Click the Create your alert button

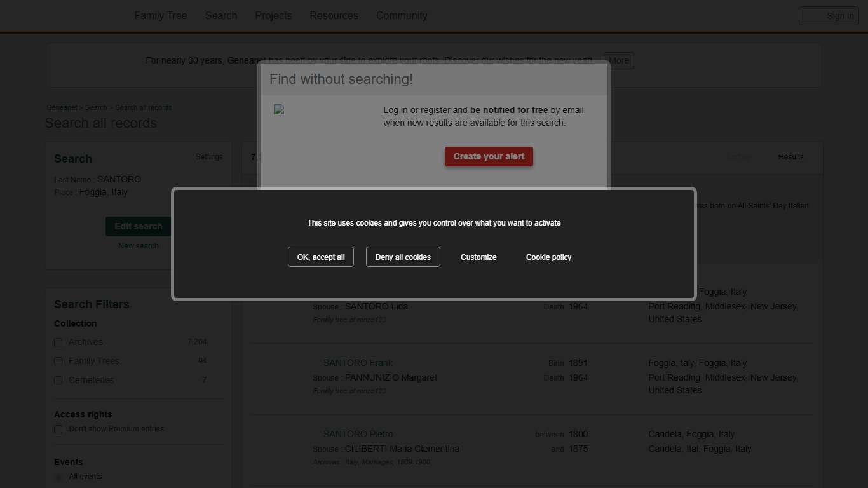489,156
